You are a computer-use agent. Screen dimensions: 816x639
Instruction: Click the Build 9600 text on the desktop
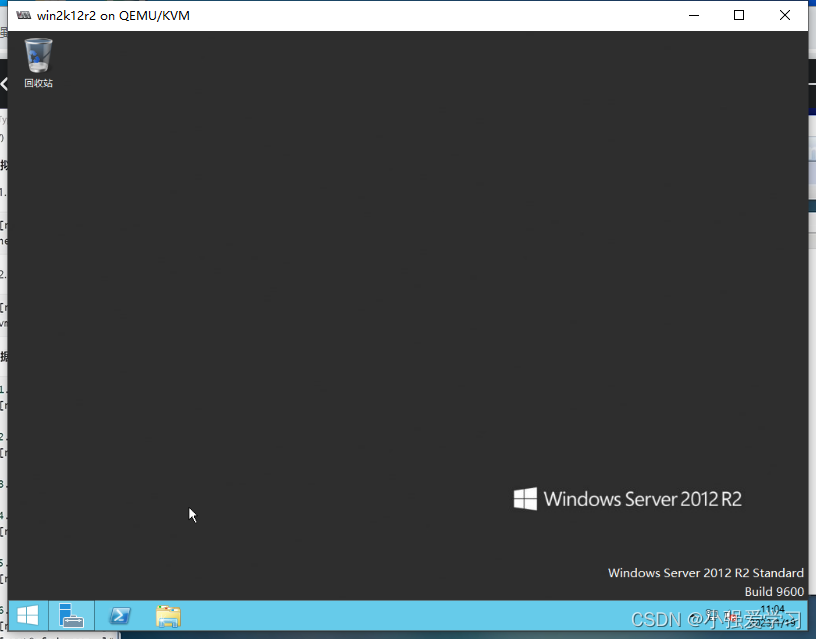pyautogui.click(x=774, y=591)
